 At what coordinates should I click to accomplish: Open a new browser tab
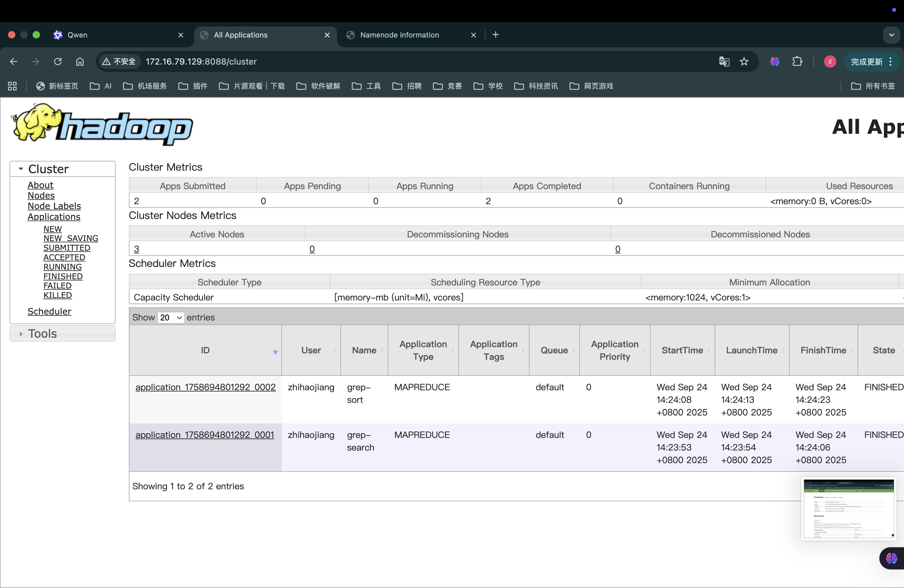pyautogui.click(x=496, y=35)
